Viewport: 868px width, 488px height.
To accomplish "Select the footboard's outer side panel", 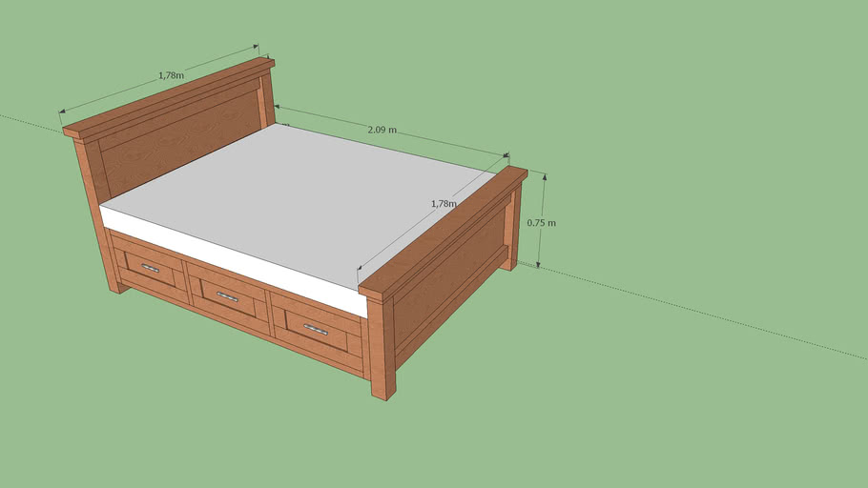I will pos(448,286).
